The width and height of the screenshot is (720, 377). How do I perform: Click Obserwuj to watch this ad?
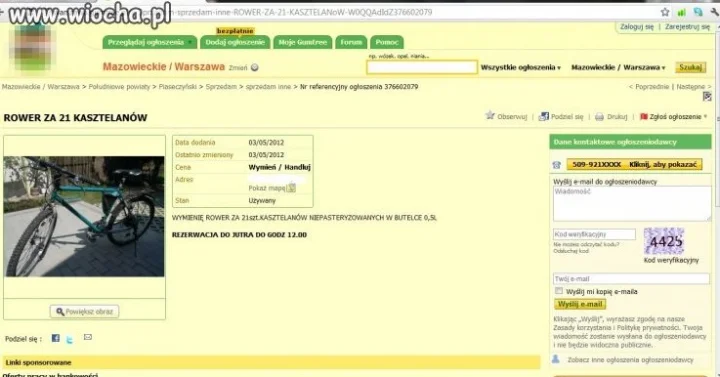coord(512,117)
